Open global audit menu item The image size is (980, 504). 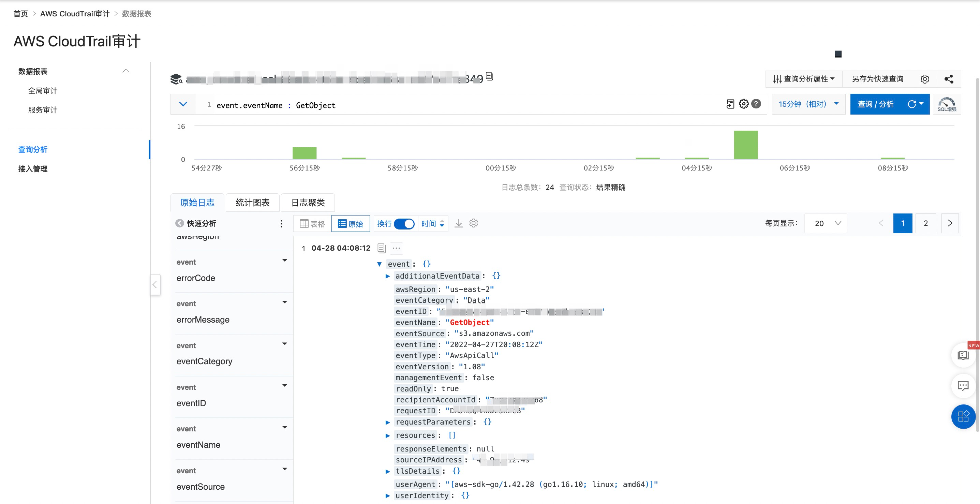[x=43, y=90]
